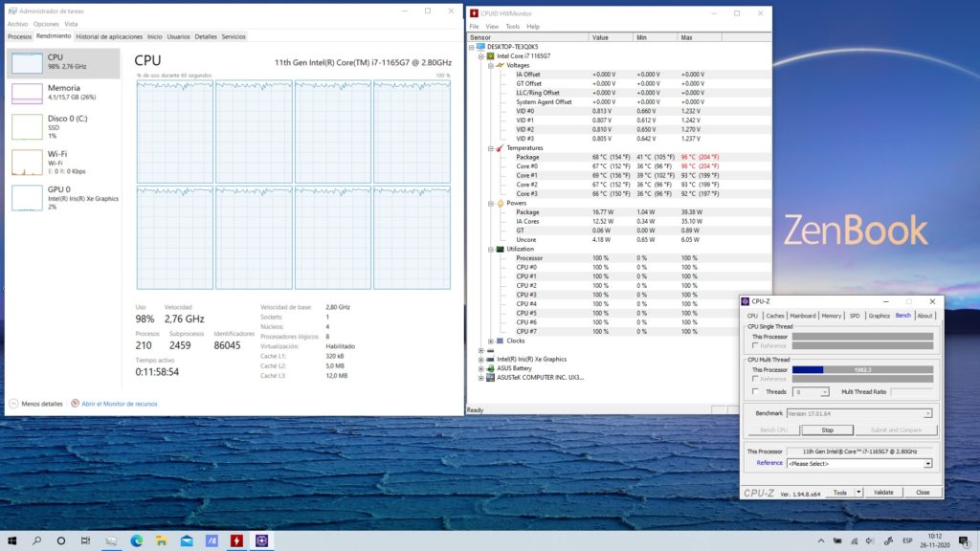Screen dimensions: 980x551
Task: Collapse the Powers section in HWMonitor
Action: point(491,203)
